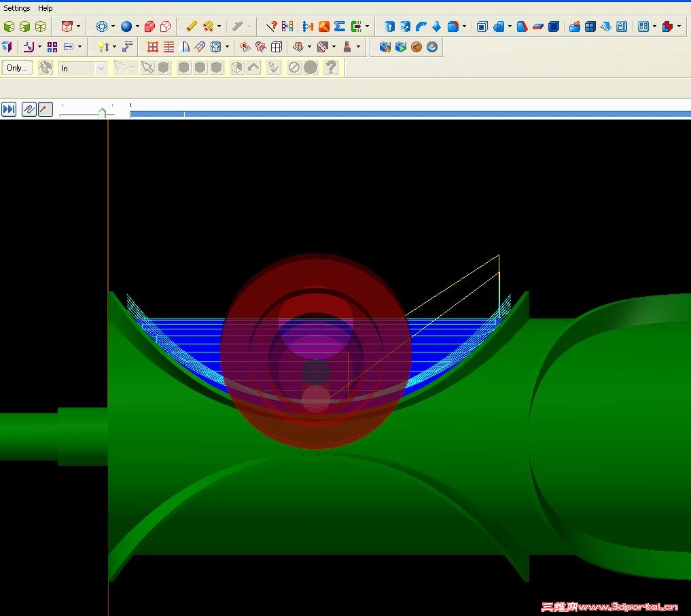Click the greyed arrow cursor select icon
The width and height of the screenshot is (691, 616).
coord(147,67)
